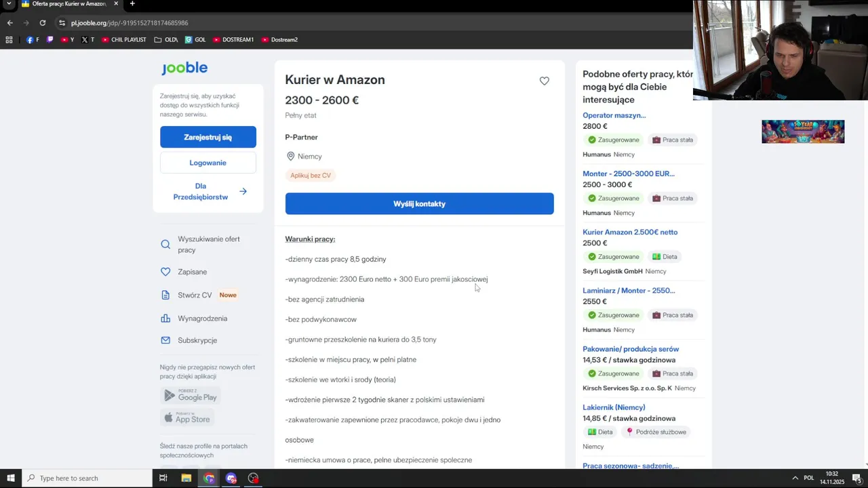The height and width of the screenshot is (488, 868).
Task: Open the DOSTREAM1 bookmark
Action: pyautogui.click(x=233, y=40)
